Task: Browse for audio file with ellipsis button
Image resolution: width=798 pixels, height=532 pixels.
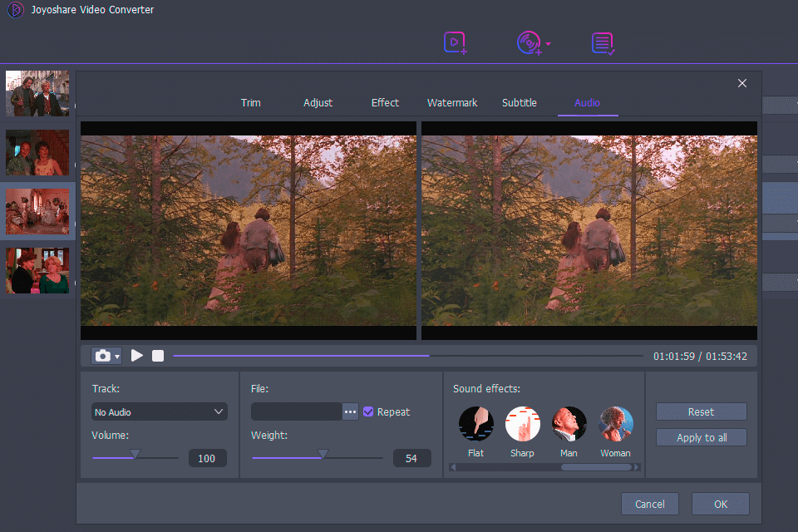Action: pyautogui.click(x=350, y=411)
